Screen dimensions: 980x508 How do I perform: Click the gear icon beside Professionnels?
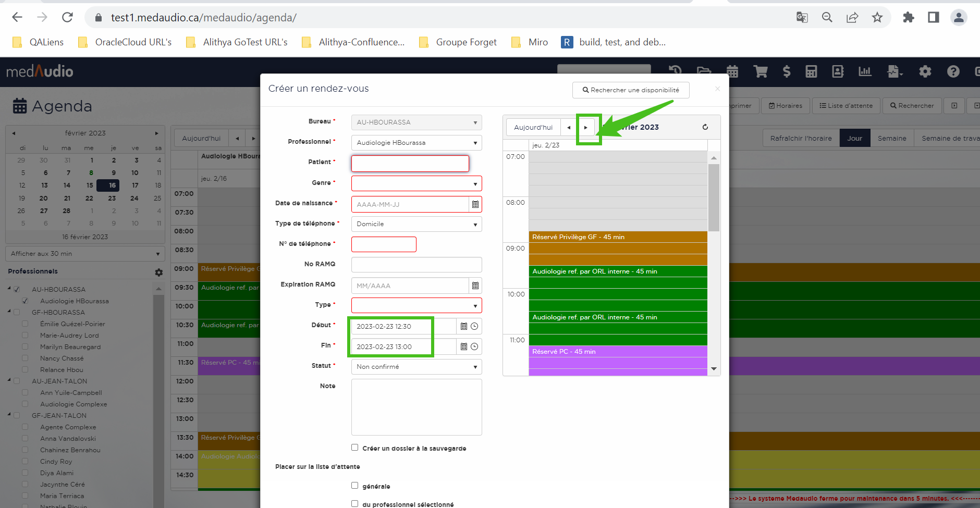159,272
